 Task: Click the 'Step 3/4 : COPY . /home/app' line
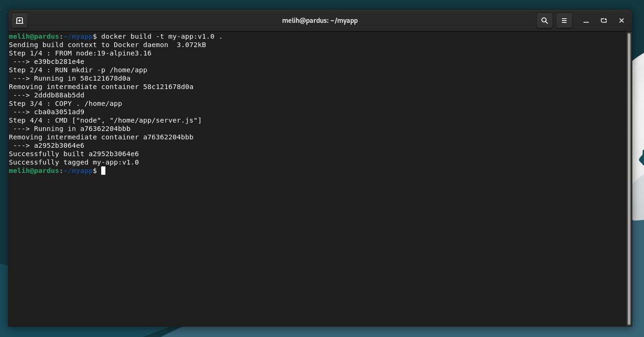click(x=65, y=103)
